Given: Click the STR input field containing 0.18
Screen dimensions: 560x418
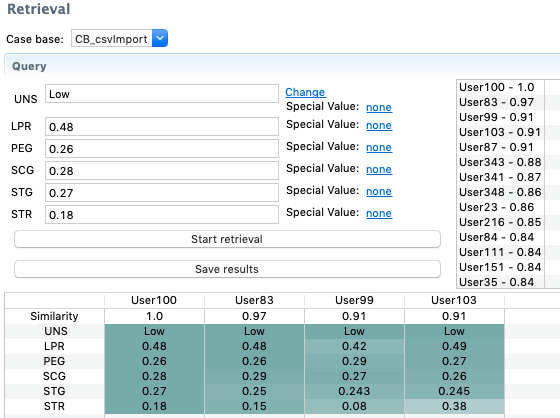Looking at the screenshot, I should click(162, 214).
